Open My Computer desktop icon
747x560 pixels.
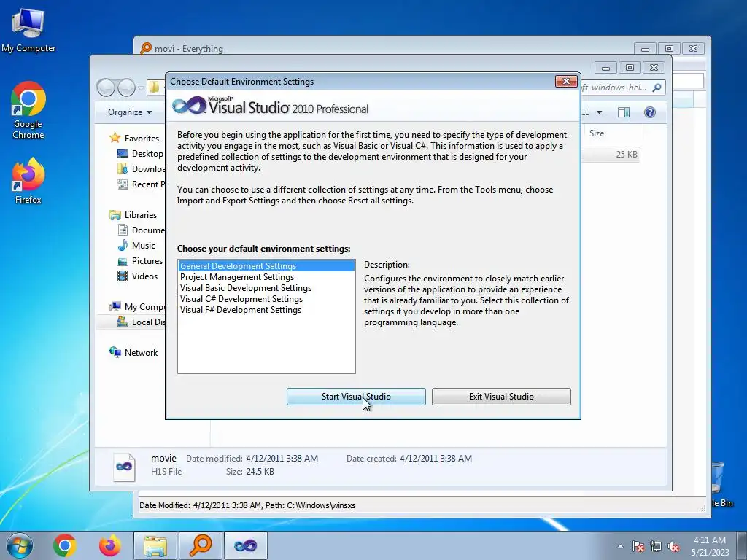pyautogui.click(x=28, y=29)
